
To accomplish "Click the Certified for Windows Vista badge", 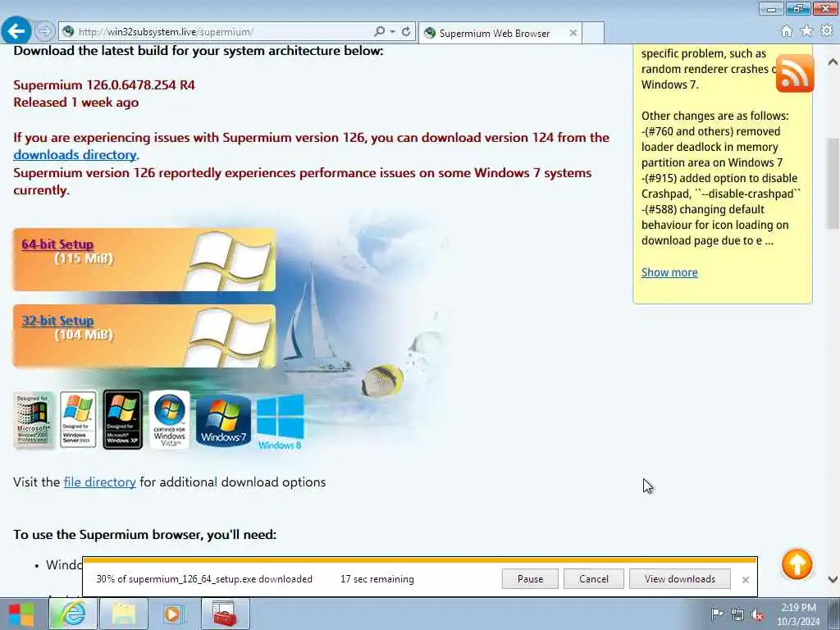I will pos(169,419).
